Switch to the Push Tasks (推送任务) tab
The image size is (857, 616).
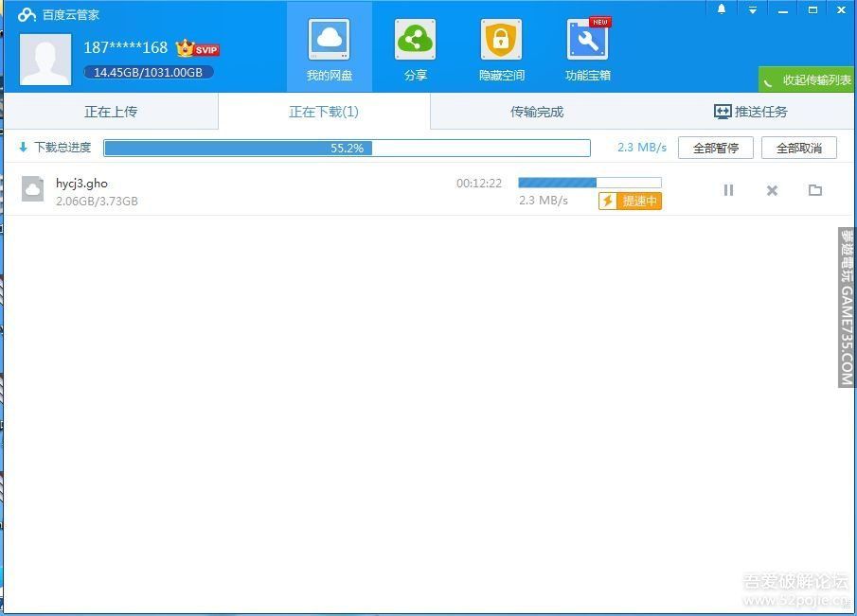750,112
